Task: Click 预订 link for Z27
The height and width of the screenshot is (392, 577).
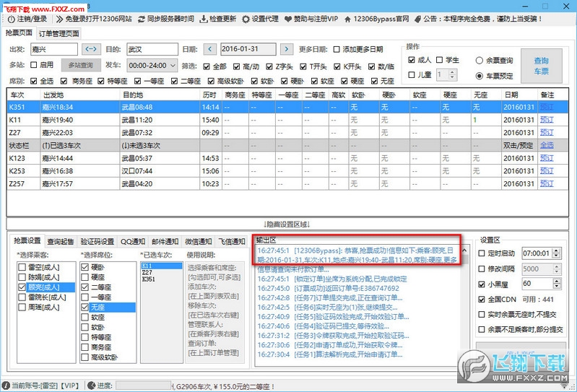Action: pyautogui.click(x=547, y=132)
